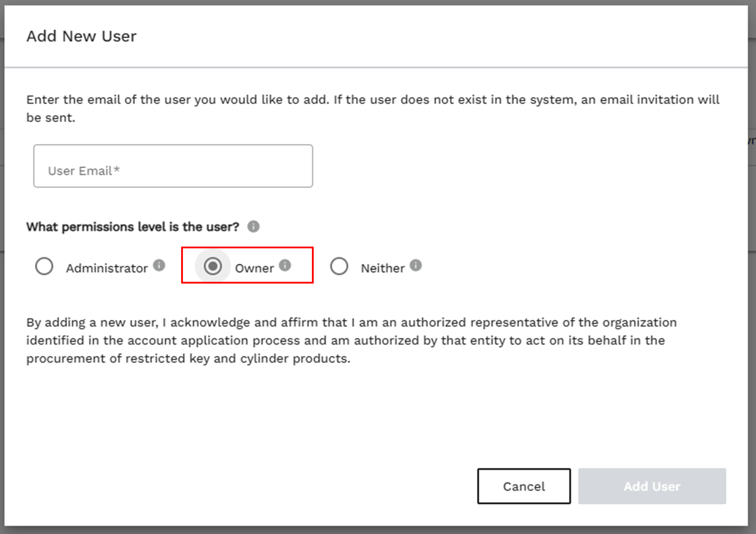Click the Neither info icon
This screenshot has width=756, height=534.
click(x=416, y=265)
